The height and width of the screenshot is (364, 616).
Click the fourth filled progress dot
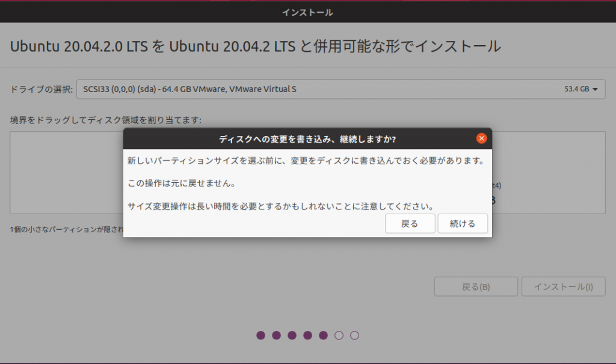(308, 335)
